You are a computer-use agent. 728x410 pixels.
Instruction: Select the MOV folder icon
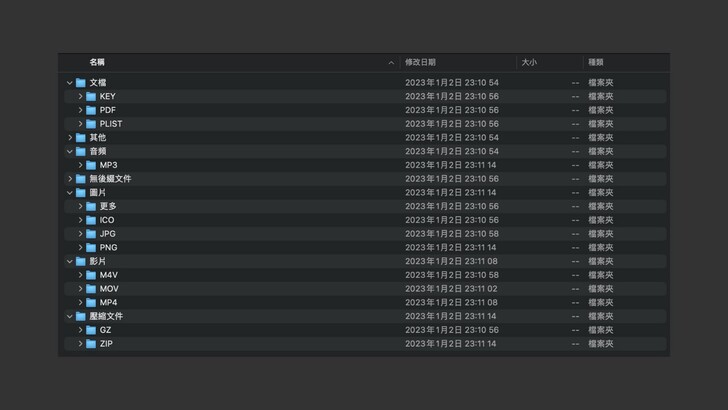point(91,289)
